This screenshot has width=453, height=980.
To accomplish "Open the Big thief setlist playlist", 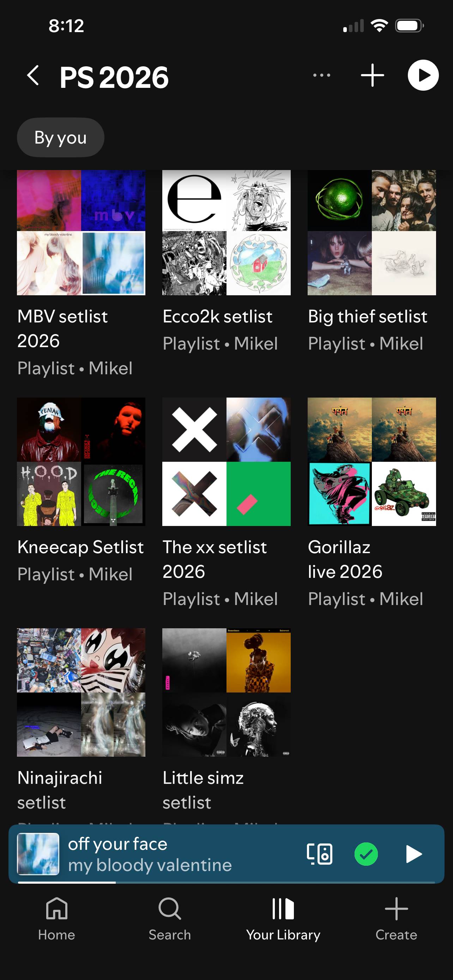I will click(x=372, y=232).
